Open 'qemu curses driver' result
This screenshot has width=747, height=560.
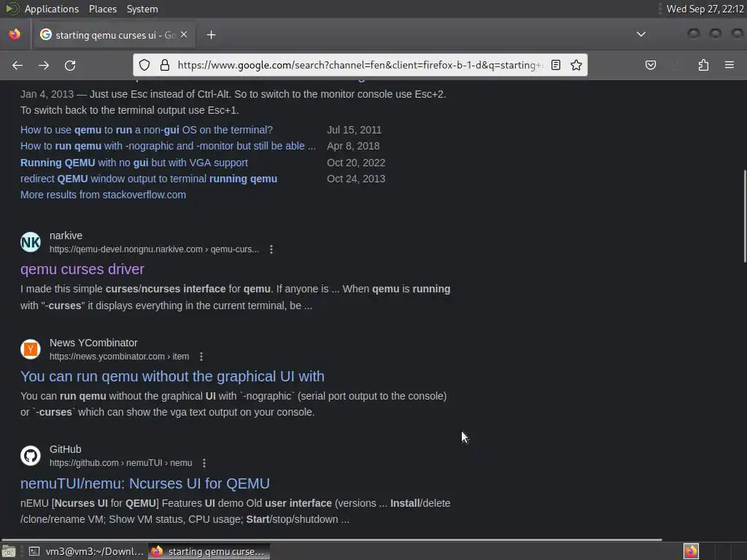point(82,269)
